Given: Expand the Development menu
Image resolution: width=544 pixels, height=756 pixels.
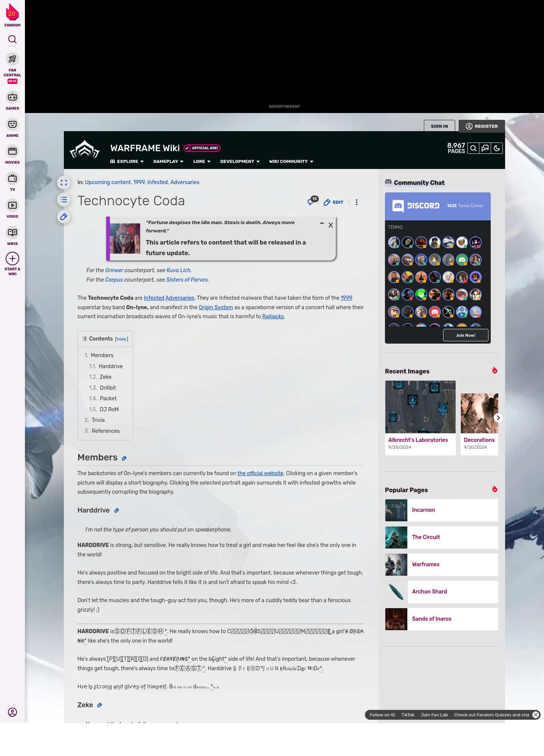Looking at the screenshot, I should click(240, 161).
